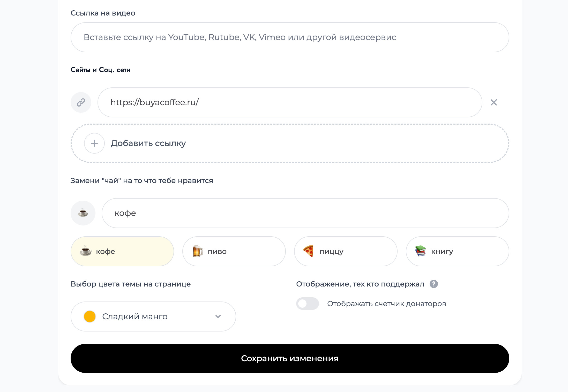The image size is (568, 392).
Task: Choose the книгу preset option
Action: (x=457, y=251)
